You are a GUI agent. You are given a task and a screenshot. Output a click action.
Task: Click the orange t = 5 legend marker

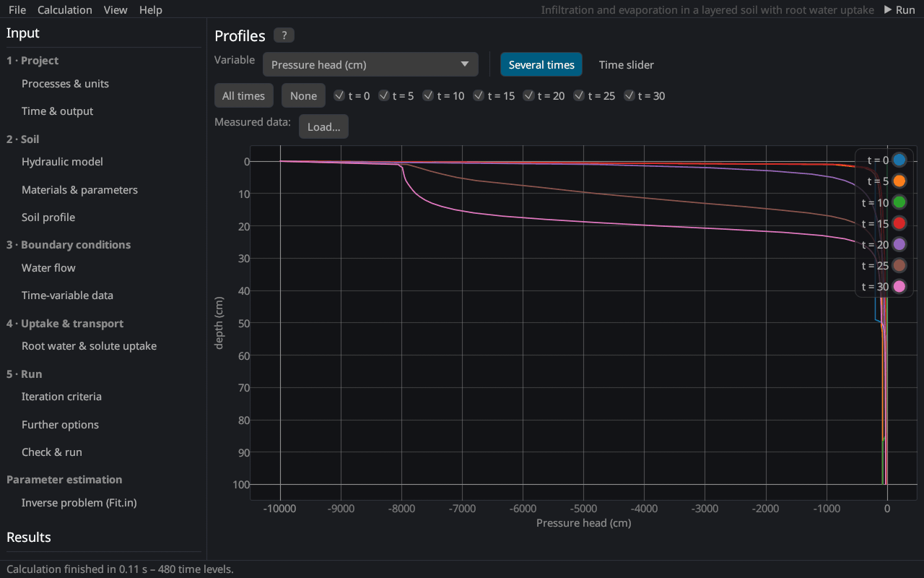[899, 181]
